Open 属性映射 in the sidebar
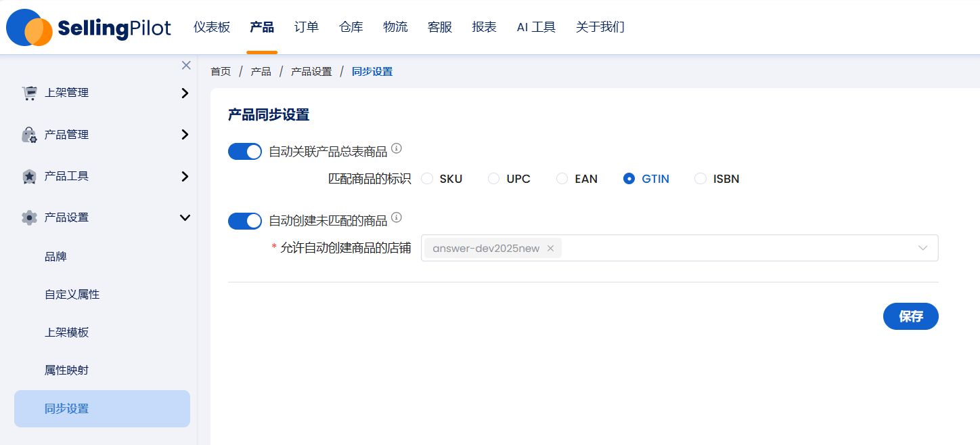The width and height of the screenshot is (980, 445). pyautogui.click(x=66, y=370)
